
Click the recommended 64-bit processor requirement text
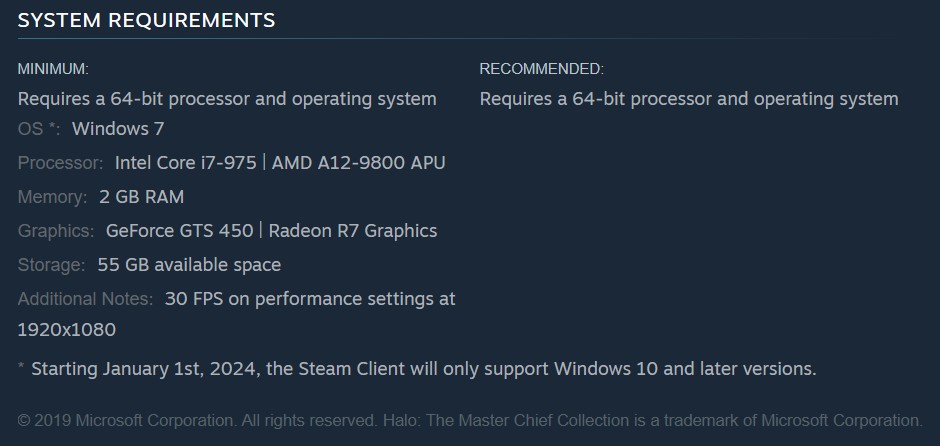tap(689, 99)
